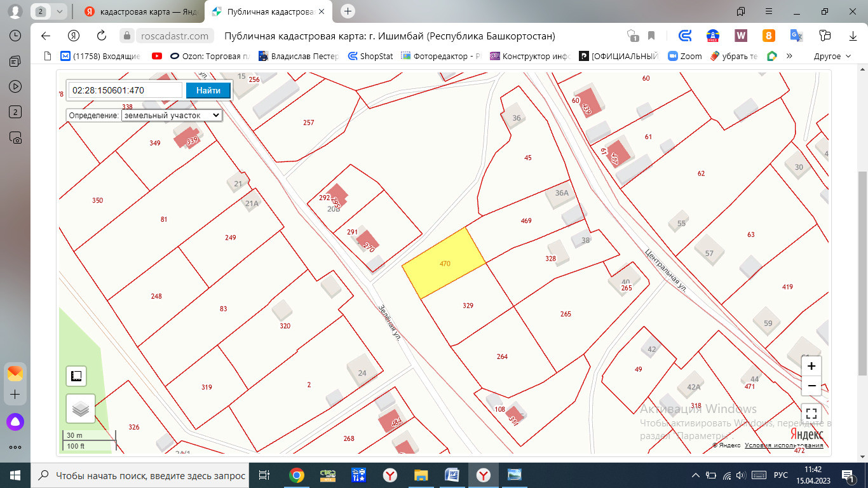Open Alice voice assistant in sidebar
The width and height of the screenshot is (868, 488).
coord(15,421)
